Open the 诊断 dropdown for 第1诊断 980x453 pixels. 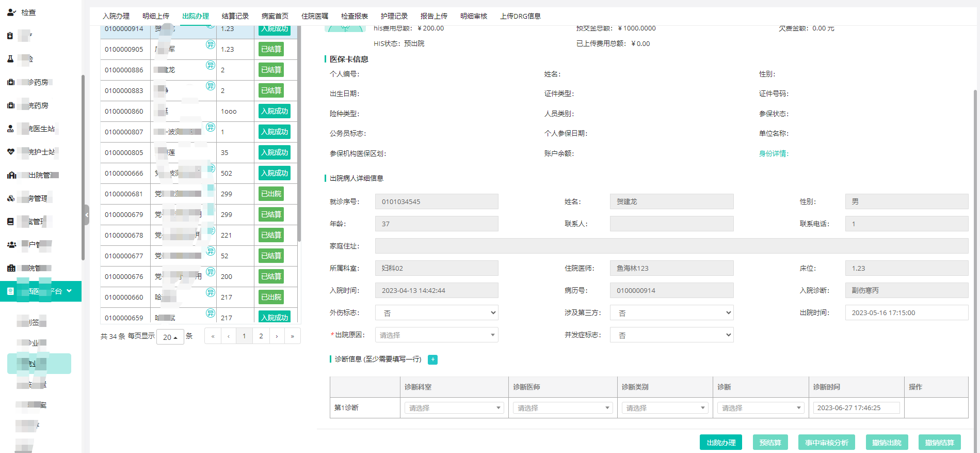point(761,408)
